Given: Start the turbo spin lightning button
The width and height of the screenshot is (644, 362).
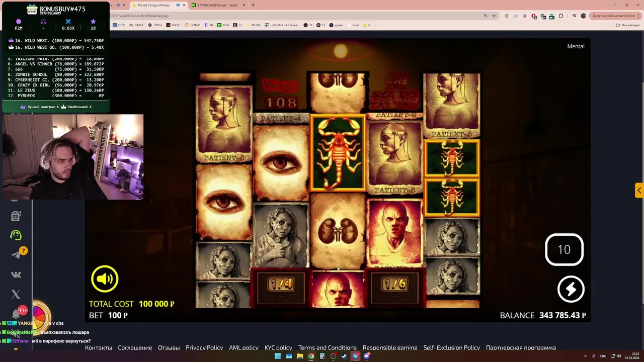Looking at the screenshot, I should 571,289.
